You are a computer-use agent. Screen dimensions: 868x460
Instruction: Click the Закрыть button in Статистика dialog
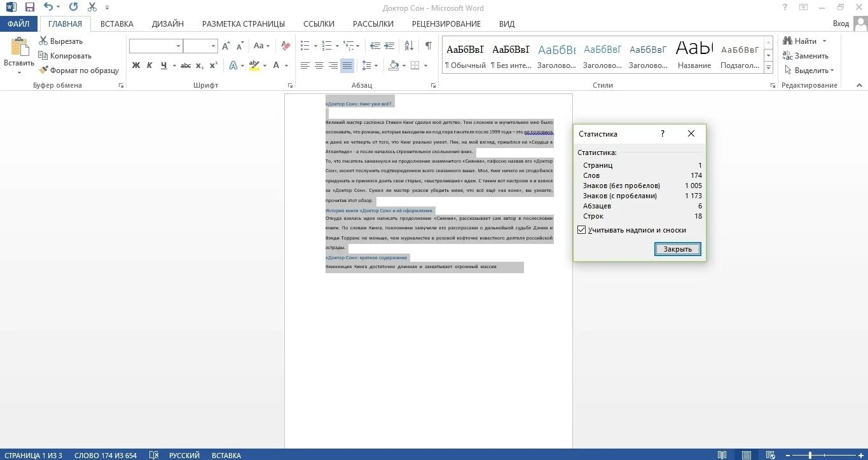pyautogui.click(x=678, y=249)
